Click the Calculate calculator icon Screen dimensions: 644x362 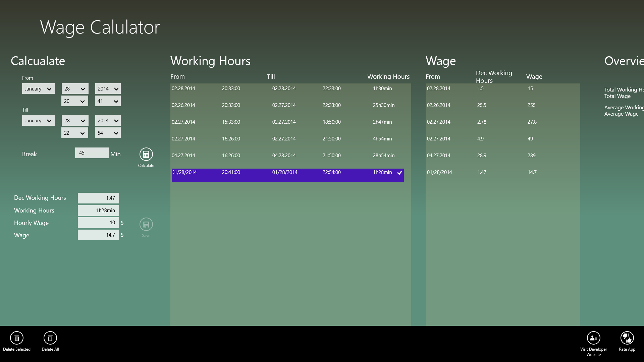point(146,155)
